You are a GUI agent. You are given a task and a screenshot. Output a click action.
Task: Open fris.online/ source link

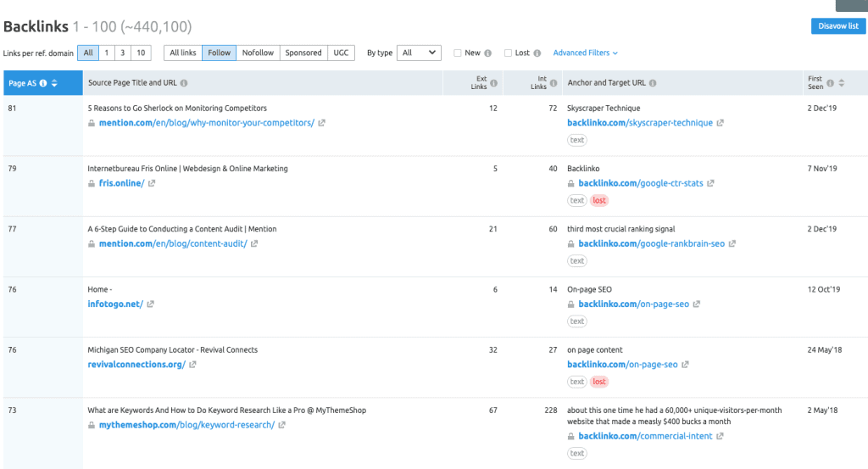[121, 183]
